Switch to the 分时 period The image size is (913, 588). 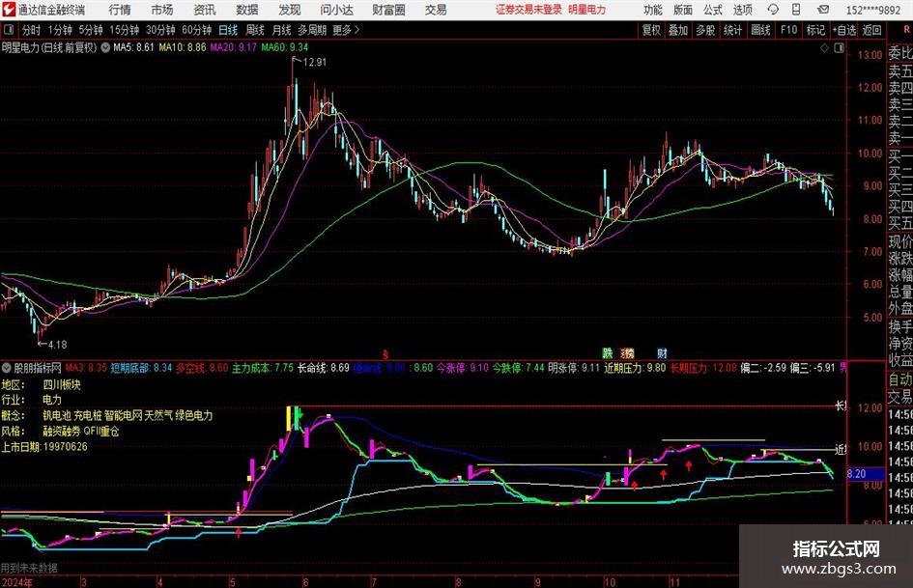31,30
